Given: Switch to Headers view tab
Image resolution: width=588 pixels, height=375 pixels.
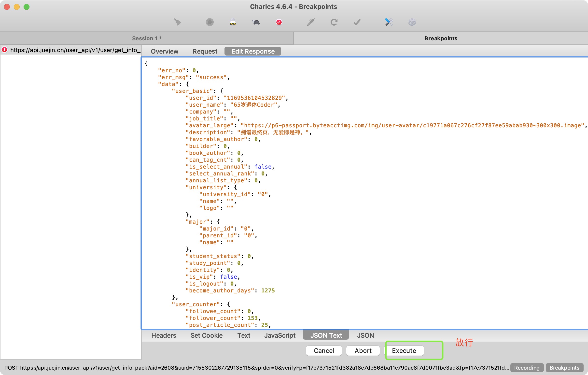Looking at the screenshot, I should 164,335.
